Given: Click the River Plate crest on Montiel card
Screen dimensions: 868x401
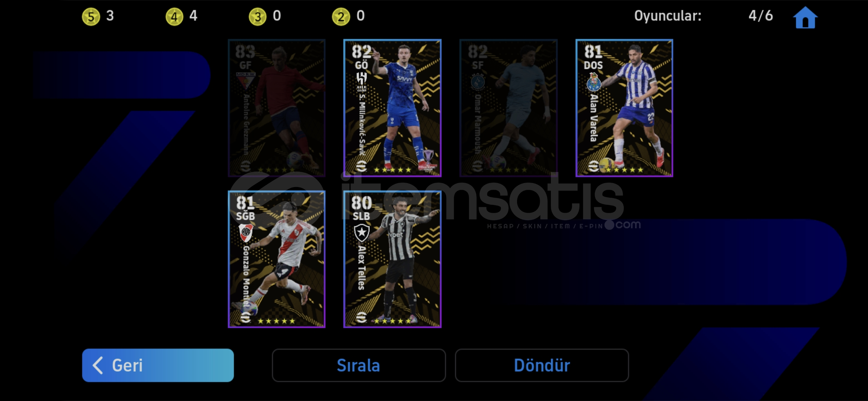Looking at the screenshot, I should point(246,233).
